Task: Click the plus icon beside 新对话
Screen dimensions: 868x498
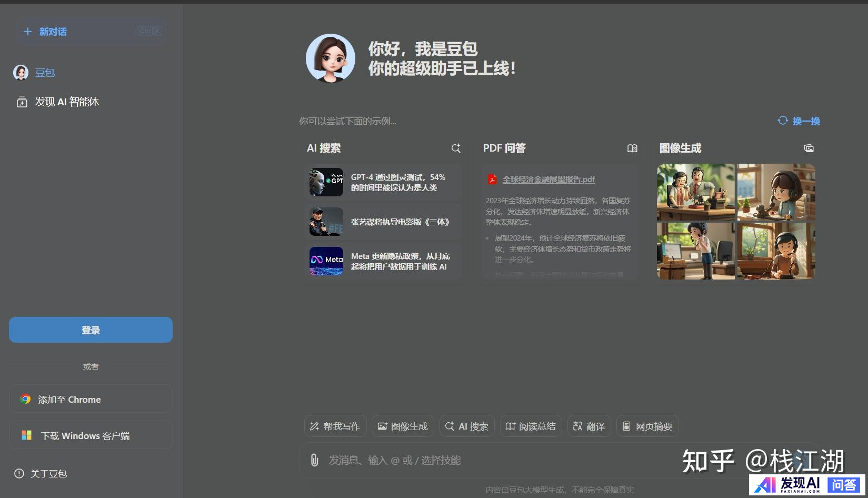Action: tap(28, 32)
